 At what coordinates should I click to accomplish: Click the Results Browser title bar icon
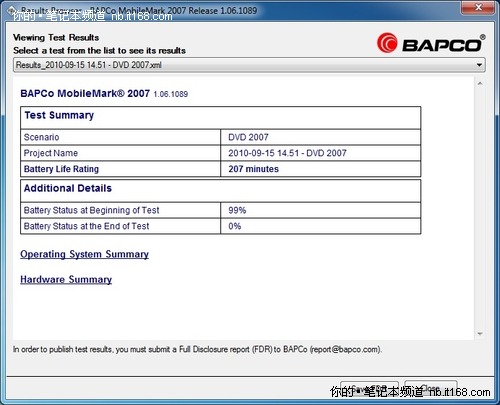[12, 10]
